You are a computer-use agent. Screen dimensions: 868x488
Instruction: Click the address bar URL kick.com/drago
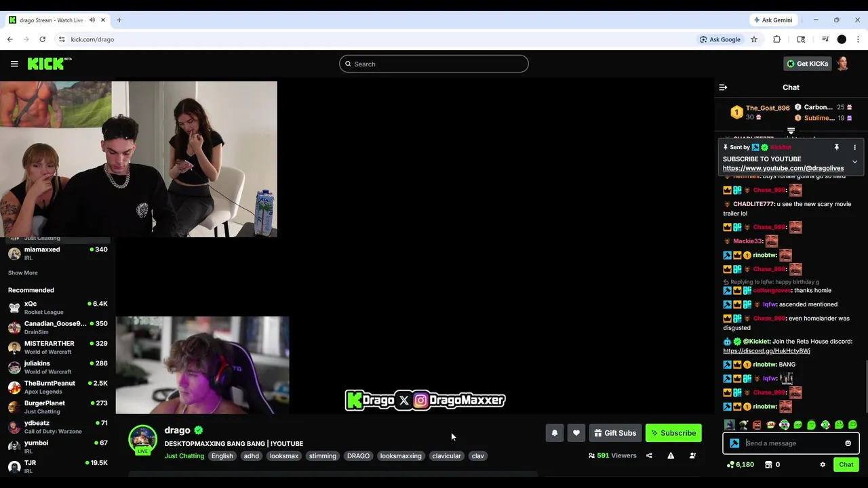pos(92,39)
